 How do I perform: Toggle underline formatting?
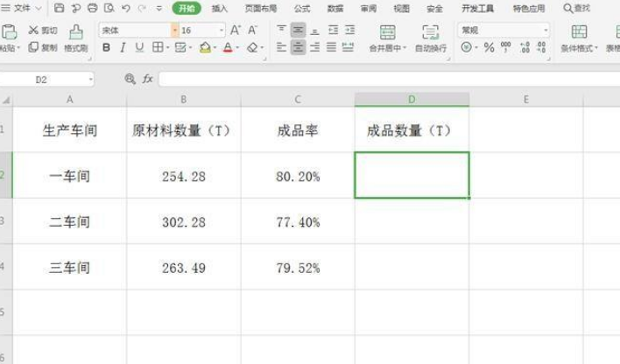pos(139,47)
